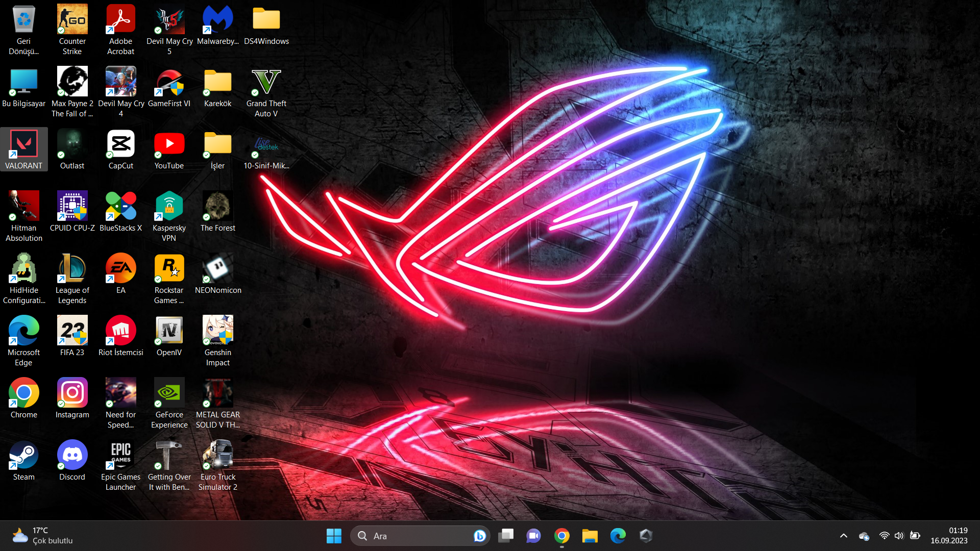
Task: Select METAL GEAR SOLID V icon
Action: [x=217, y=403]
